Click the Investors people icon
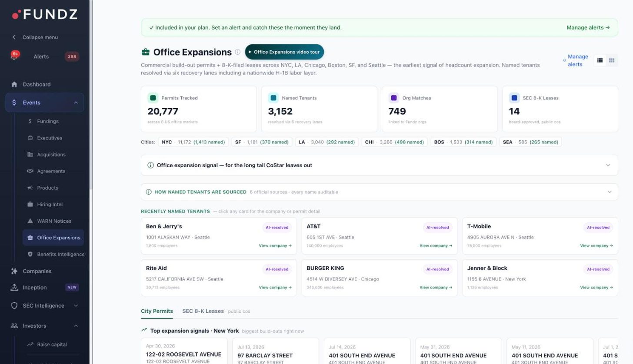Viewport: 633px width, 364px height. pyautogui.click(x=14, y=326)
